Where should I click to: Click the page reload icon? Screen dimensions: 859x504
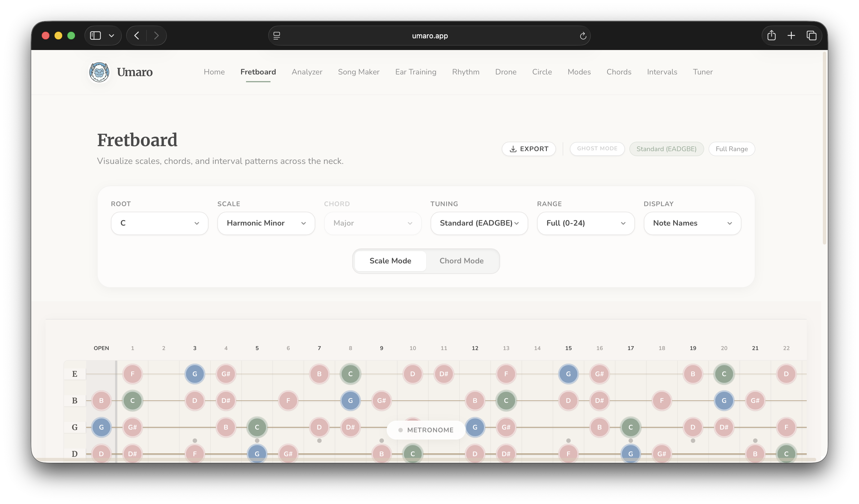click(583, 36)
